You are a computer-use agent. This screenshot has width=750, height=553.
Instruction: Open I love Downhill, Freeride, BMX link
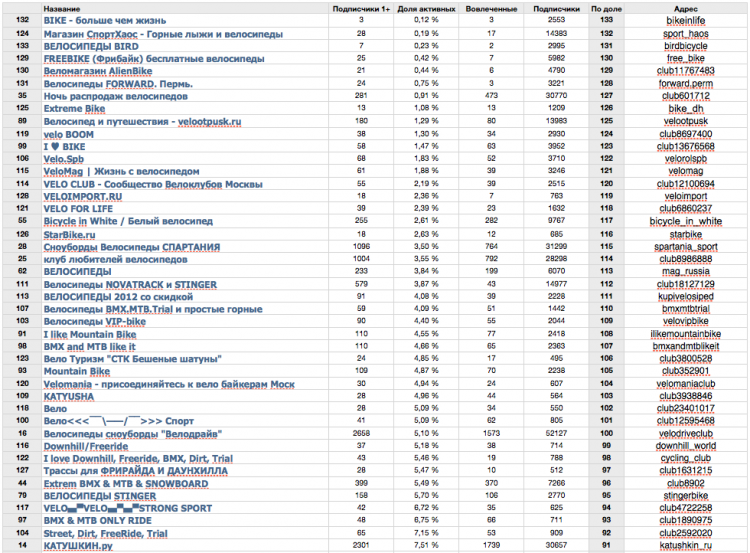tap(138, 459)
